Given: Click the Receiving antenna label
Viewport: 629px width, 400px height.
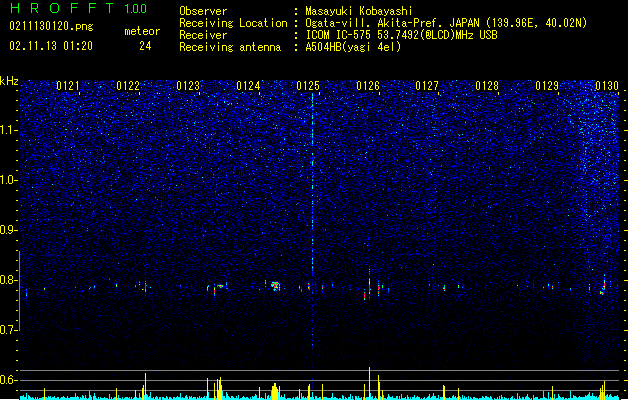Looking at the screenshot, I should 230,47.
